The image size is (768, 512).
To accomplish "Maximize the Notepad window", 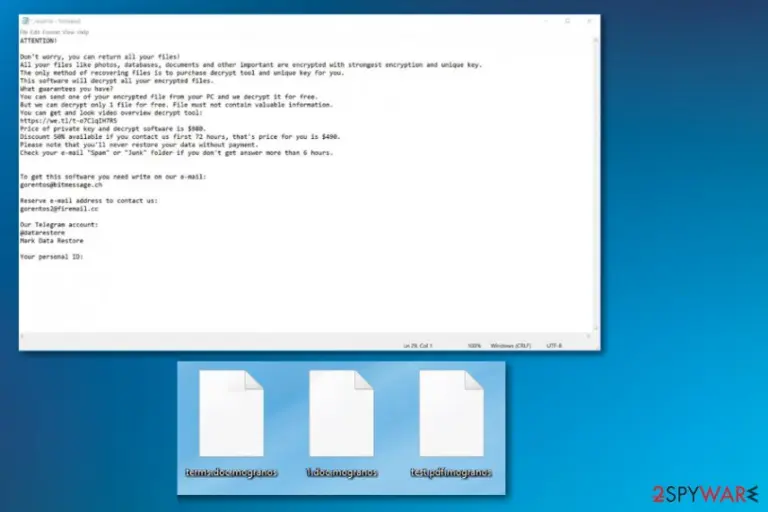I will click(568, 21).
